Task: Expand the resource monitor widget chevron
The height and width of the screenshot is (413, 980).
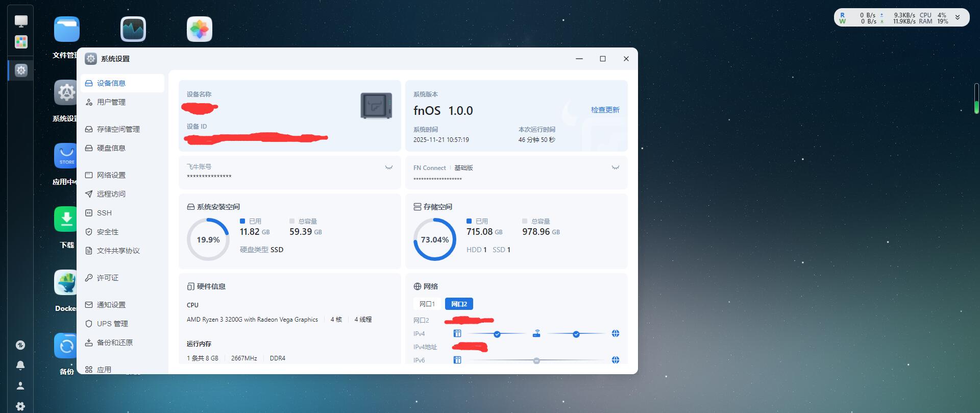Action: 958,17
